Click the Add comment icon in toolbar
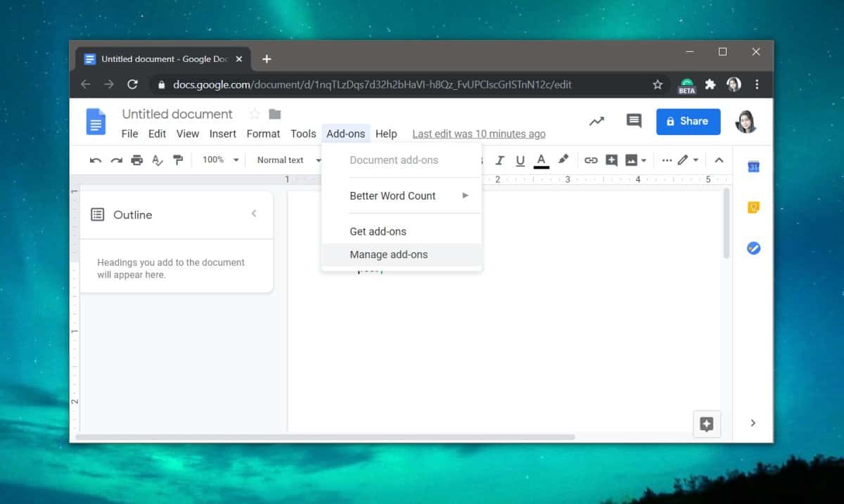Screen dimensions: 844x504 (612, 160)
